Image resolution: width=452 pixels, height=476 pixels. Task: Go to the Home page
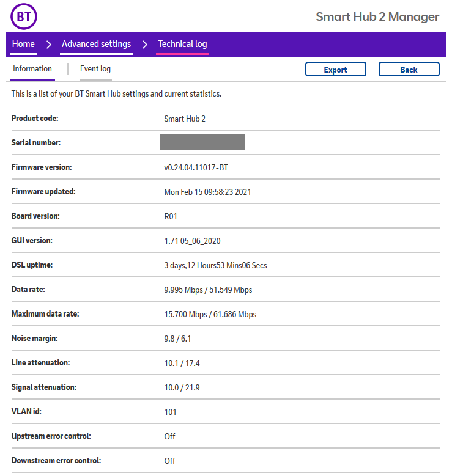coord(23,44)
